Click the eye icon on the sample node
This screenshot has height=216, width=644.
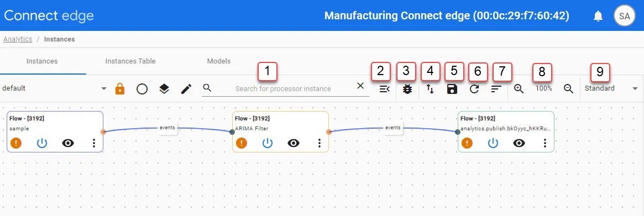(68, 143)
